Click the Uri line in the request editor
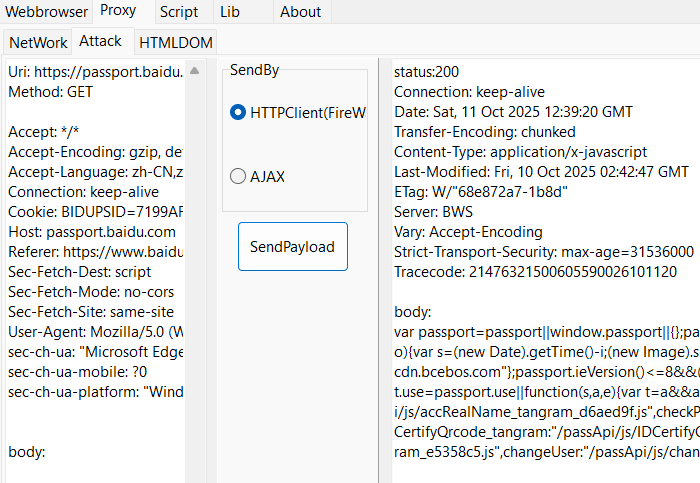The image size is (700, 483). click(95, 72)
